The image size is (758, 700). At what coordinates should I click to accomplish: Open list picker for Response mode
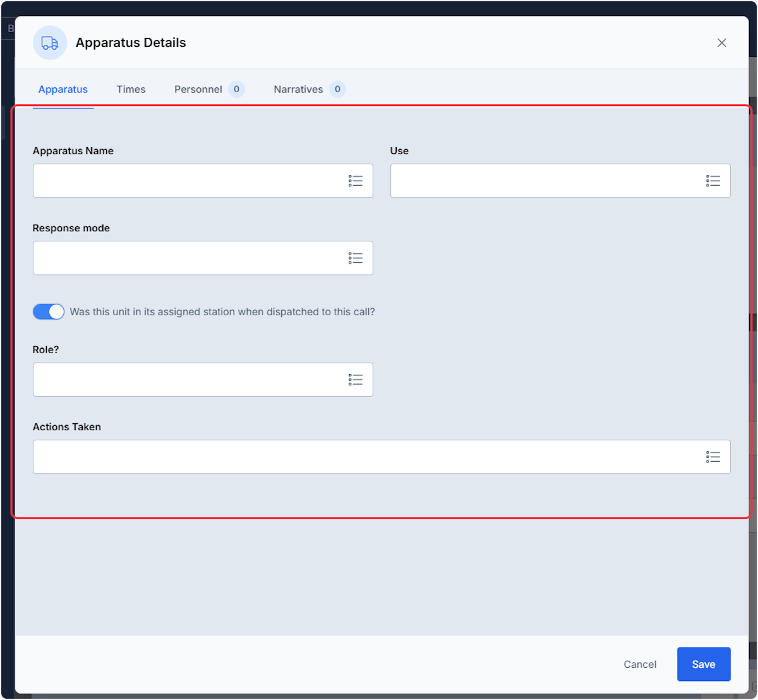[356, 258]
